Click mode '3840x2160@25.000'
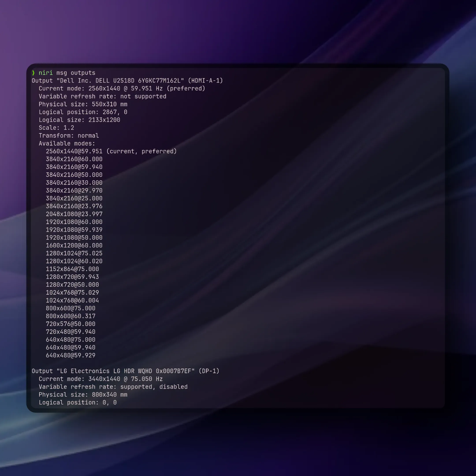This screenshot has width=476, height=476. tap(74, 199)
